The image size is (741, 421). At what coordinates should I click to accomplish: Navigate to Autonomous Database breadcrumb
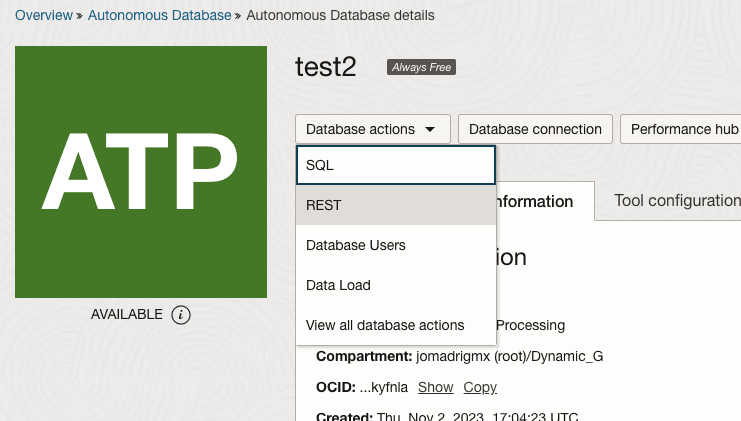coord(160,15)
